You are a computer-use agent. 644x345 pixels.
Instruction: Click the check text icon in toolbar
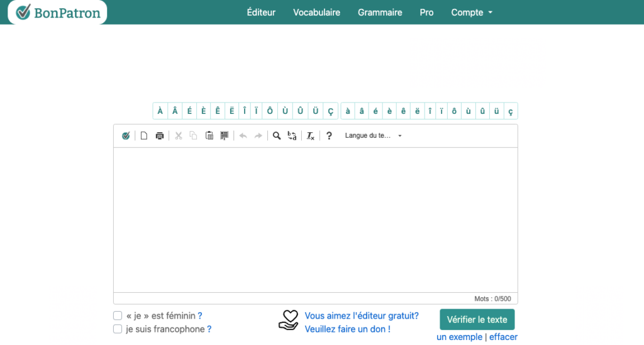pos(126,136)
